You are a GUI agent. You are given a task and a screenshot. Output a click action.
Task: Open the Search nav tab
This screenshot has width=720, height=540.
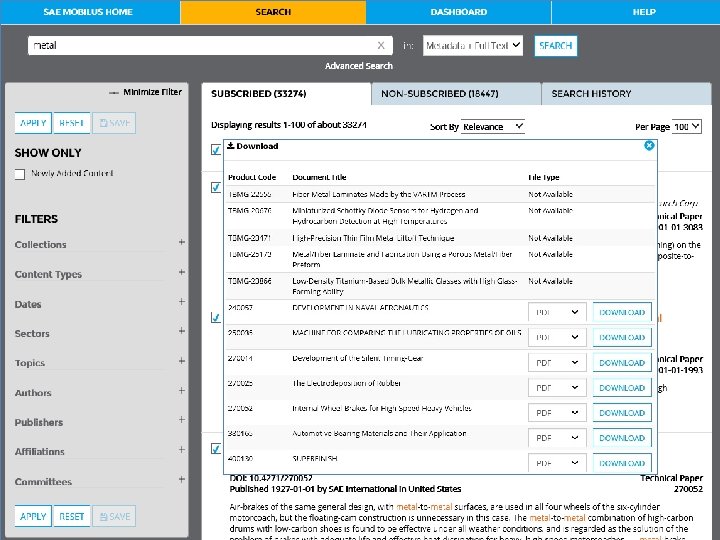tap(273, 12)
